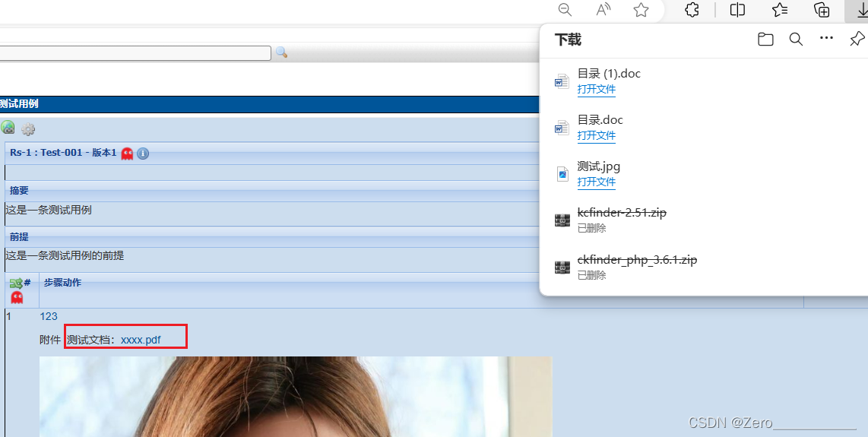Click the 下载 panel title
This screenshot has height=437, width=868.
568,40
